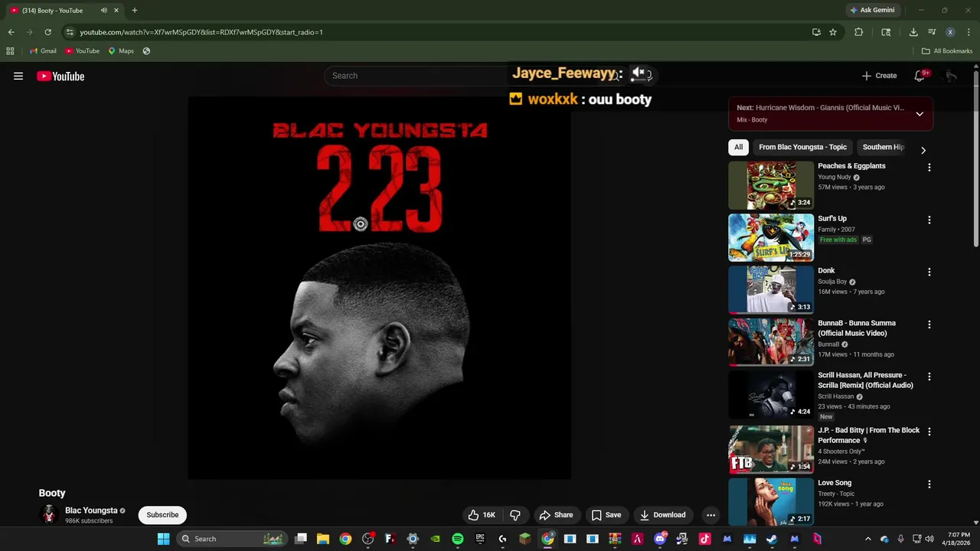This screenshot has width=980, height=551.
Task: Click the YouTube page vertical scrollbar
Action: (975, 159)
